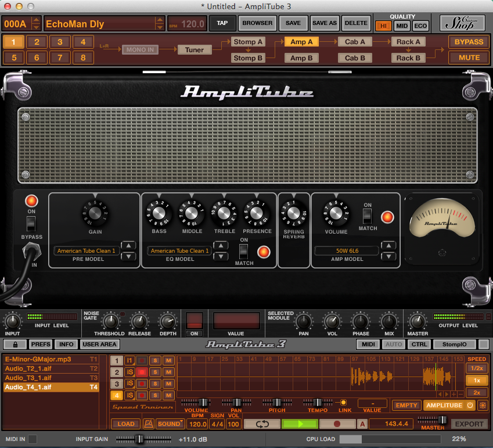
Task: Click the SAVE AS button
Action: pyautogui.click(x=325, y=23)
